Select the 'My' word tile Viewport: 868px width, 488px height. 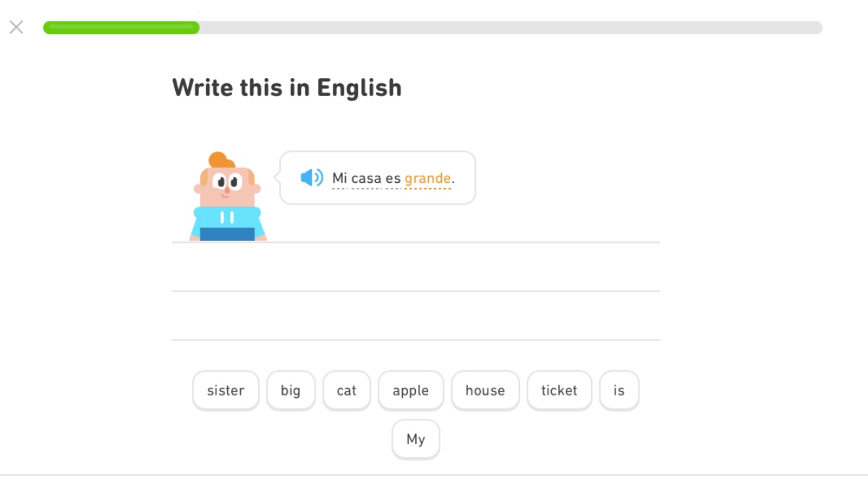pyautogui.click(x=416, y=439)
